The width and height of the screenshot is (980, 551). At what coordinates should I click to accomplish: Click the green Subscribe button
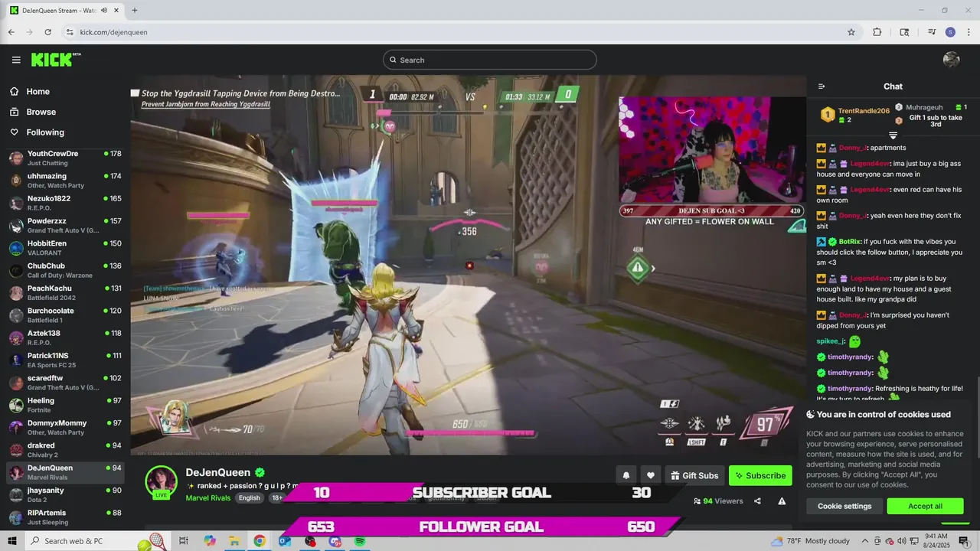[760, 475]
